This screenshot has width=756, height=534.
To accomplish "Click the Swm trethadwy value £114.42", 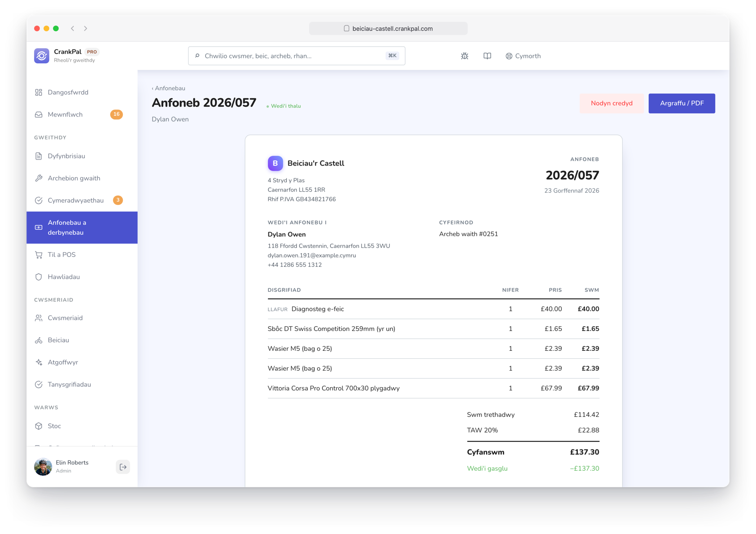I will coord(586,415).
